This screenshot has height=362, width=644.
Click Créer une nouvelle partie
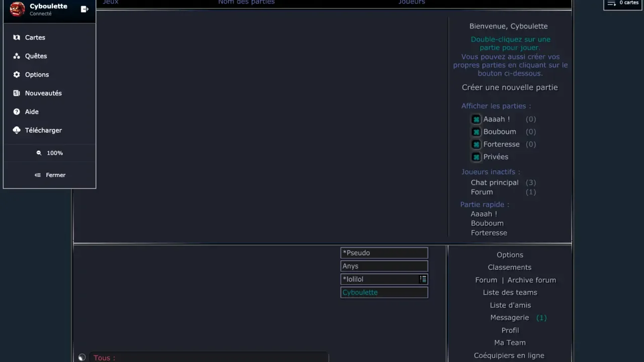tap(510, 87)
